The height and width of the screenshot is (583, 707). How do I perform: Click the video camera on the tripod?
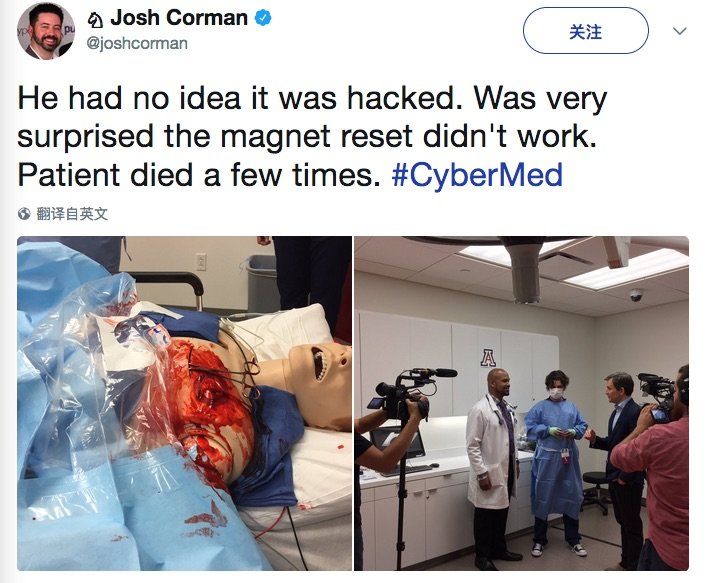tap(407, 394)
